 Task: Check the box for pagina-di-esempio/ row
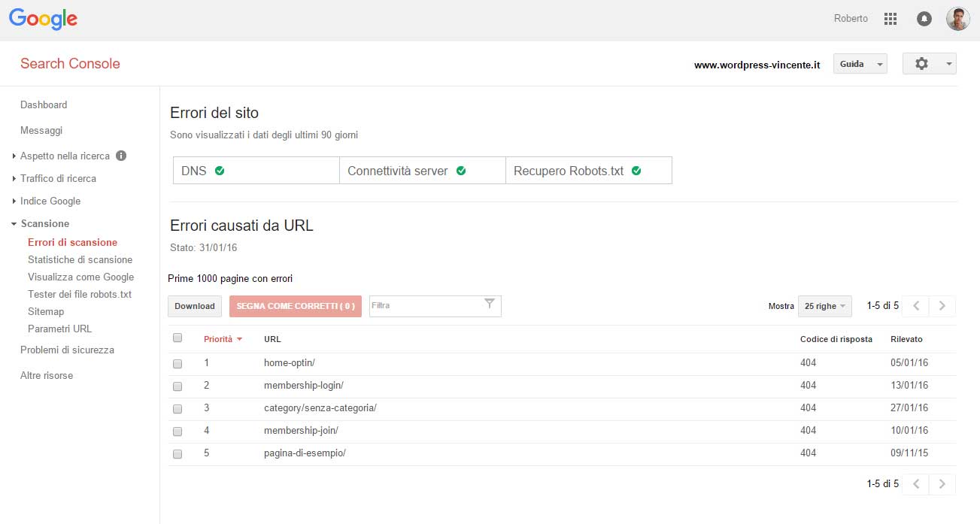pyautogui.click(x=177, y=454)
